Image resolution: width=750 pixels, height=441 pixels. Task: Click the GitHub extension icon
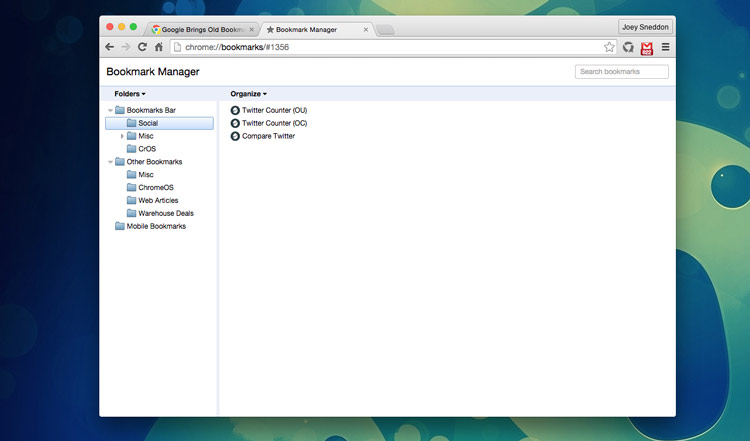click(628, 47)
